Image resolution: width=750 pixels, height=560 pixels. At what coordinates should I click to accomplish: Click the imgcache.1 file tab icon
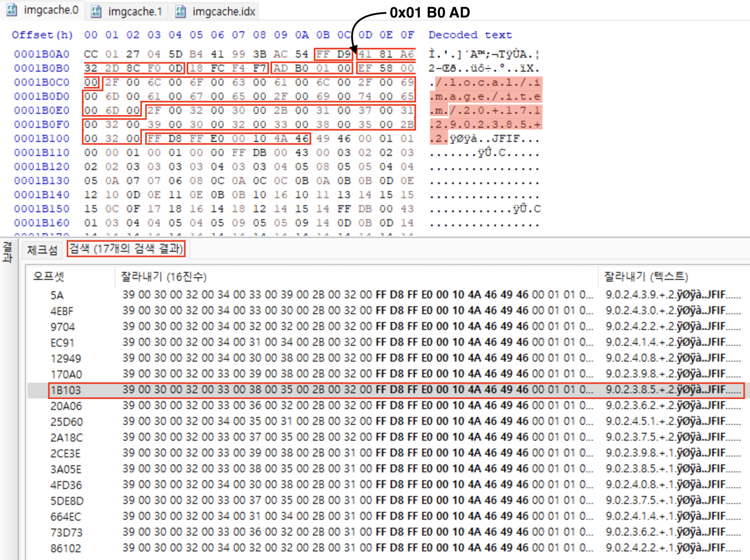click(96, 12)
